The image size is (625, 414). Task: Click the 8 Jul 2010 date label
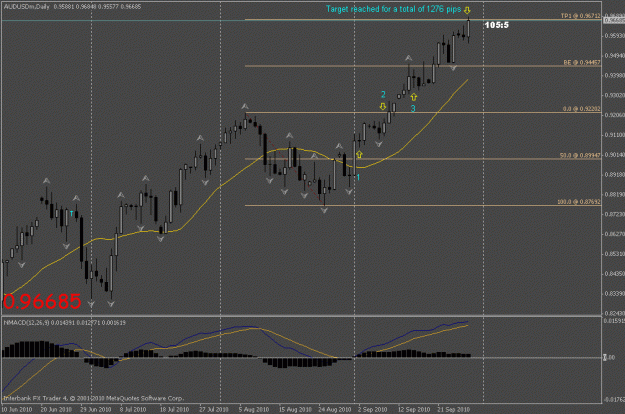(x=133, y=409)
